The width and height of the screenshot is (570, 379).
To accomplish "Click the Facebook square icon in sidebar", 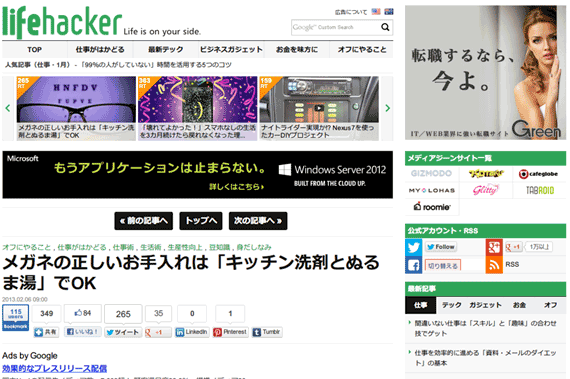I will coord(414,265).
